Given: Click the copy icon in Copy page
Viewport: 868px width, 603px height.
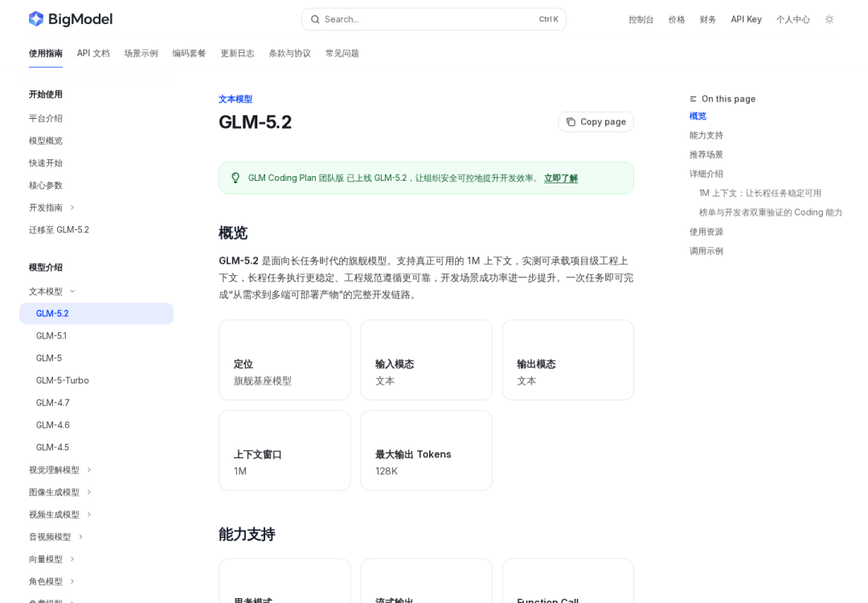Looking at the screenshot, I should coord(571,122).
